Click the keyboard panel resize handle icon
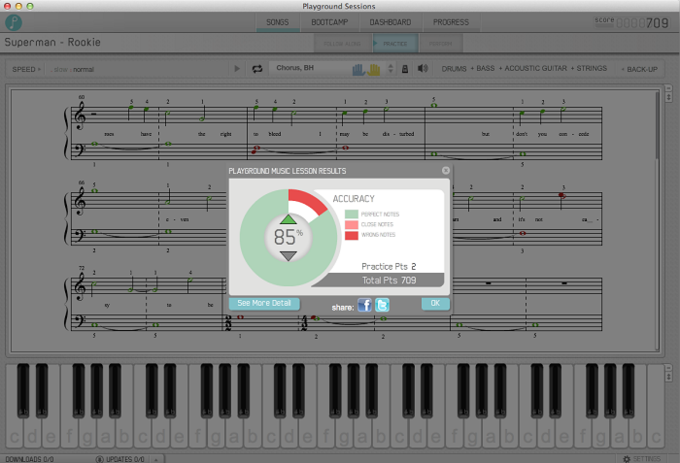Screen dimensions: 680x463 pyautogui.click(x=668, y=373)
